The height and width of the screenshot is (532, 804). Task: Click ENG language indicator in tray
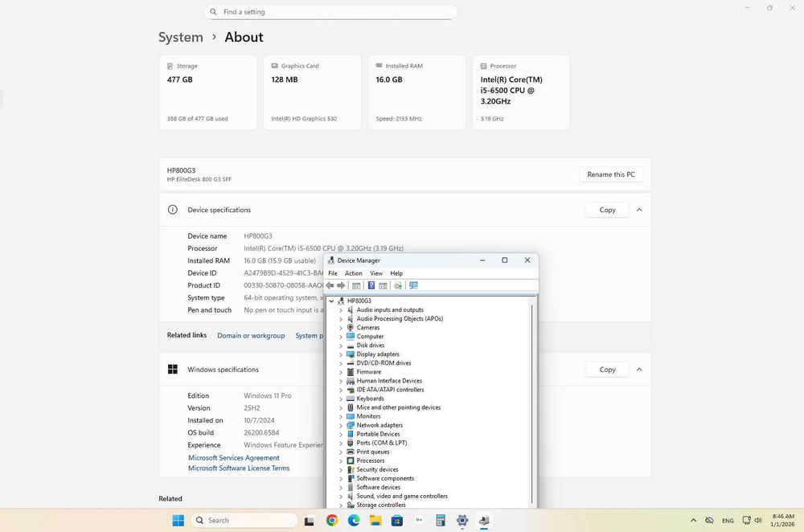pyautogui.click(x=728, y=520)
